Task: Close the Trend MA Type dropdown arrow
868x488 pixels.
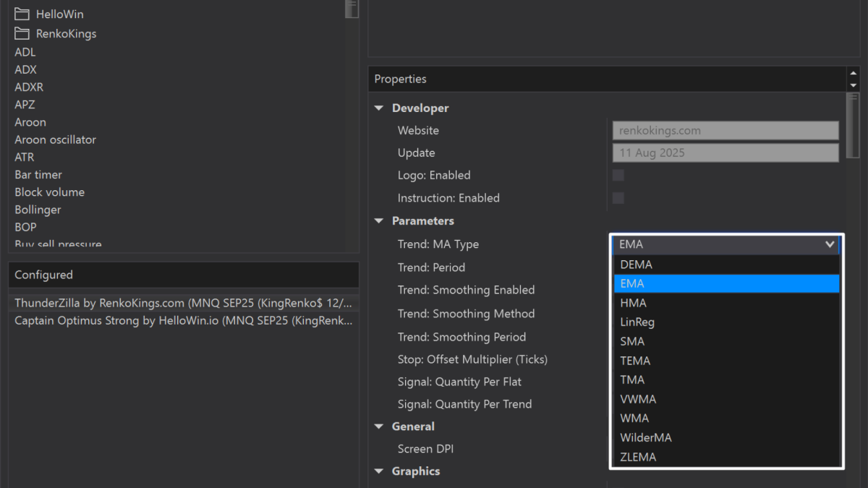Action: [x=829, y=244]
